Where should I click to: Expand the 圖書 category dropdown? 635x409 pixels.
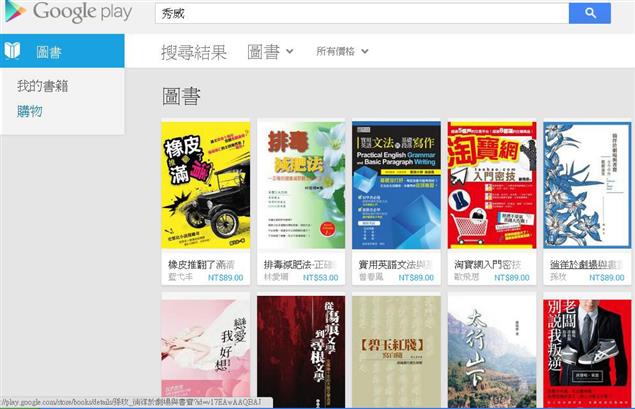coord(270,52)
